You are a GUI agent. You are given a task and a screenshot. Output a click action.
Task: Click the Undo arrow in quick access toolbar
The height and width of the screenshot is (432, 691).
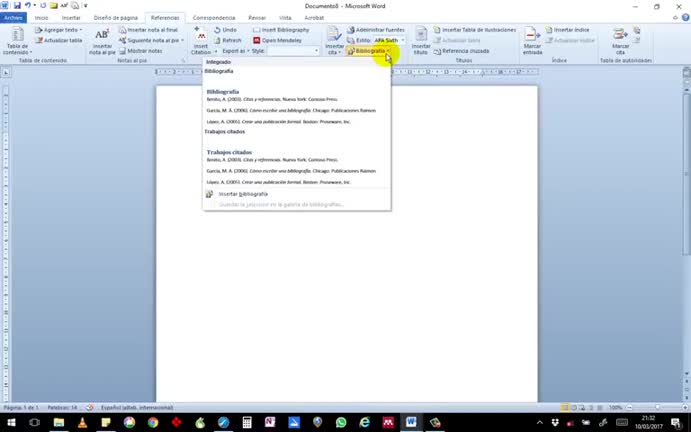(x=28, y=6)
